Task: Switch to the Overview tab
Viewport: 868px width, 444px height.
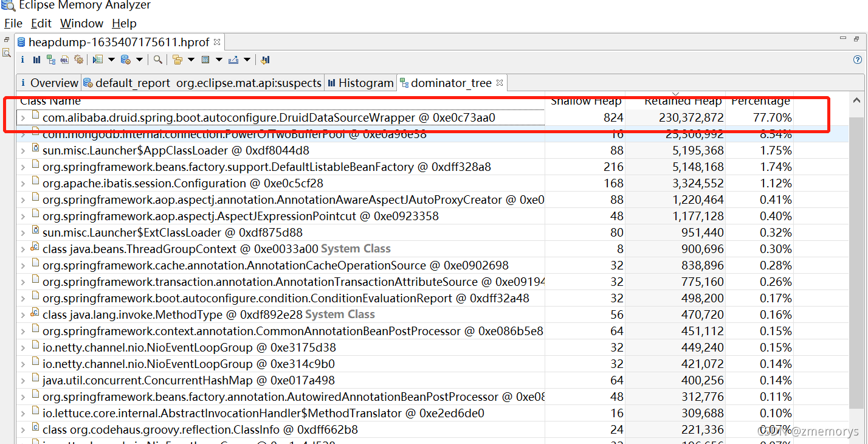Action: coord(49,83)
